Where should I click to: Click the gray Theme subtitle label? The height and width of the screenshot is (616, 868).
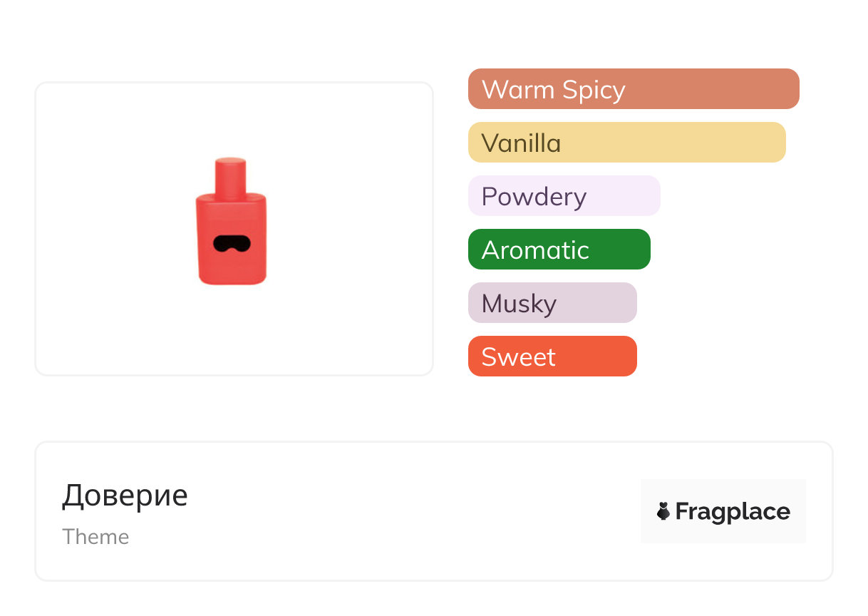click(95, 537)
